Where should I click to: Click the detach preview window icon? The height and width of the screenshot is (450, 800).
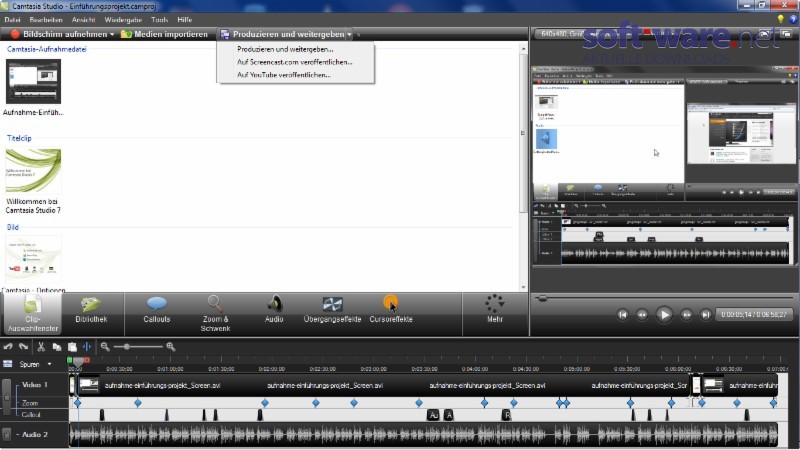pos(786,34)
